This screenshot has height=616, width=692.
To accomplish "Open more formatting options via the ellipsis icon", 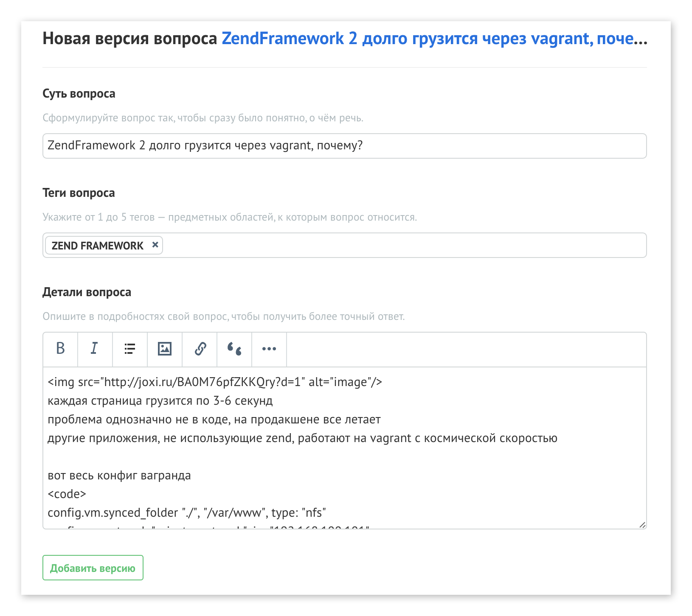I will tap(269, 349).
